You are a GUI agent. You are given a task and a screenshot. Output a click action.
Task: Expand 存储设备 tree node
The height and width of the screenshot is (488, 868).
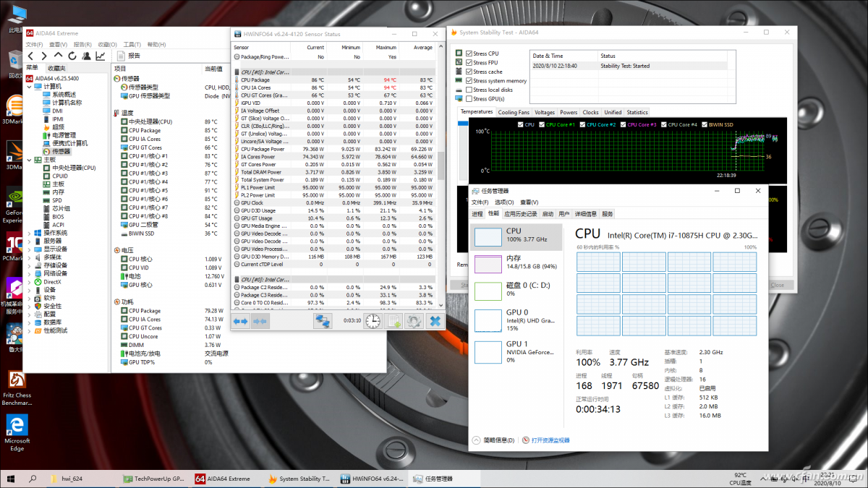(x=30, y=265)
